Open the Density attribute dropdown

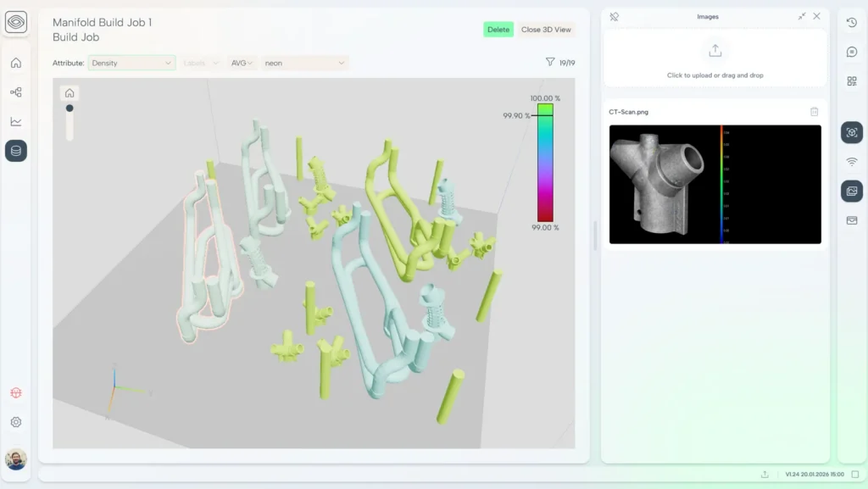[x=131, y=63]
